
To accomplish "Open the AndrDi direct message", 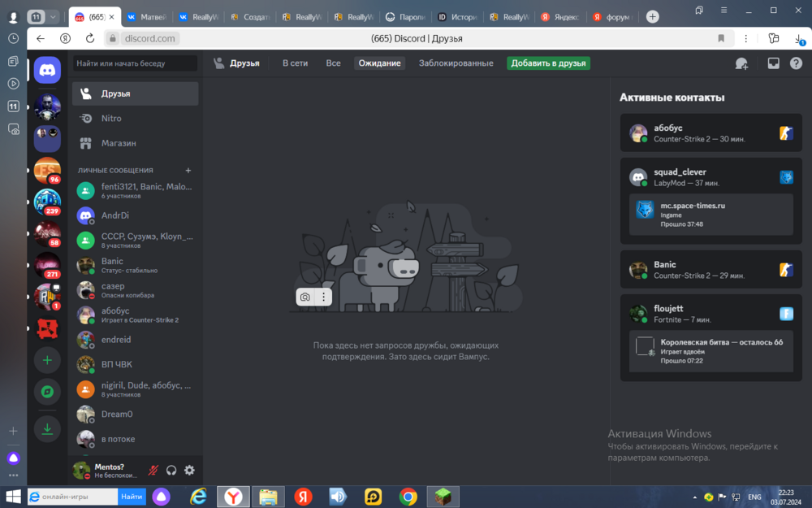I will point(135,215).
